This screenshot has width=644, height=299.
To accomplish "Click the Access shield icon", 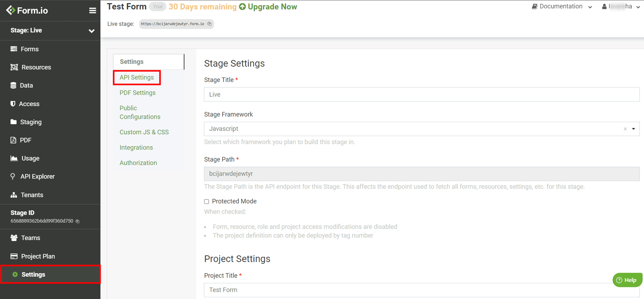I will click(13, 104).
